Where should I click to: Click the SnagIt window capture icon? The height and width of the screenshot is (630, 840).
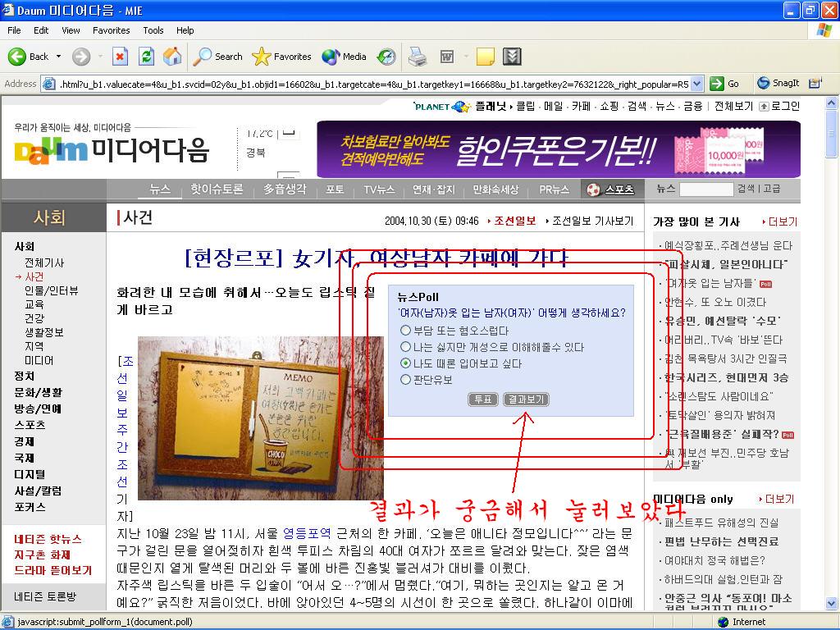pos(815,83)
